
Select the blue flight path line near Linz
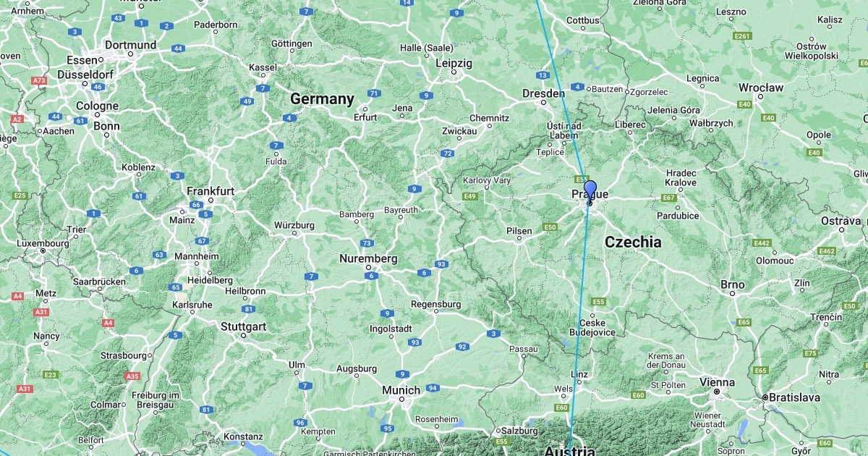tap(574, 376)
